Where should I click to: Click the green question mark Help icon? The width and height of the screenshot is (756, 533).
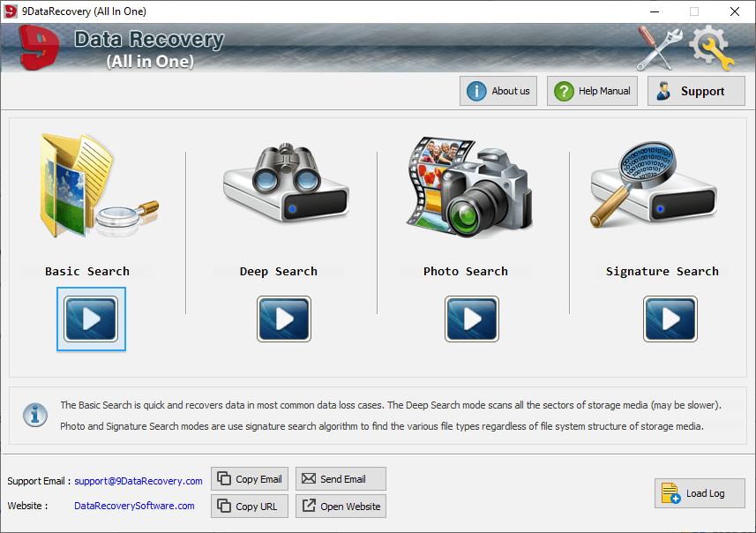[x=564, y=91]
